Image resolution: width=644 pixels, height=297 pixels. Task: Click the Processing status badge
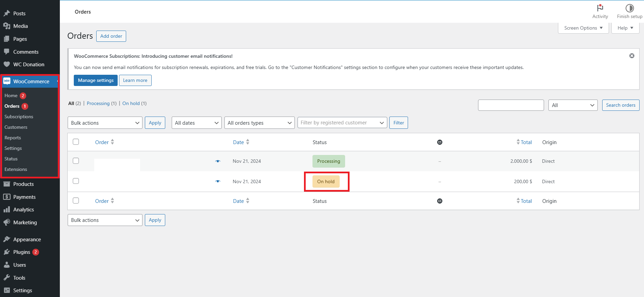(328, 161)
